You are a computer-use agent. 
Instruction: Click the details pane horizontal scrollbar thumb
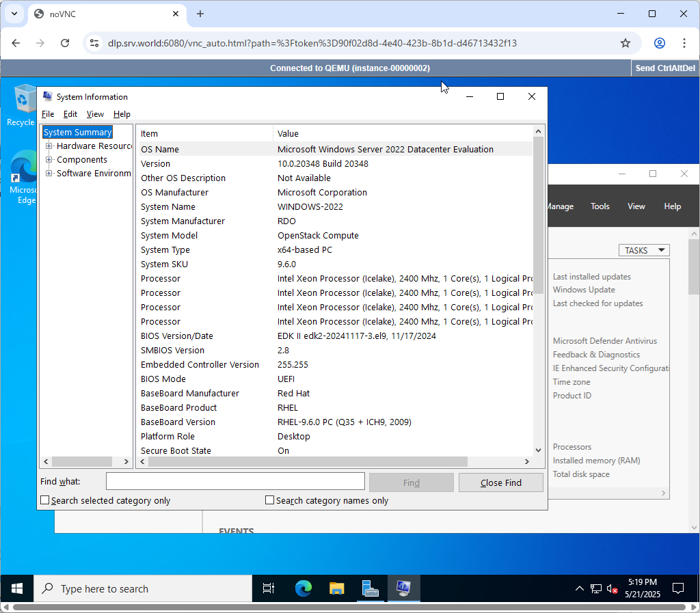308,462
